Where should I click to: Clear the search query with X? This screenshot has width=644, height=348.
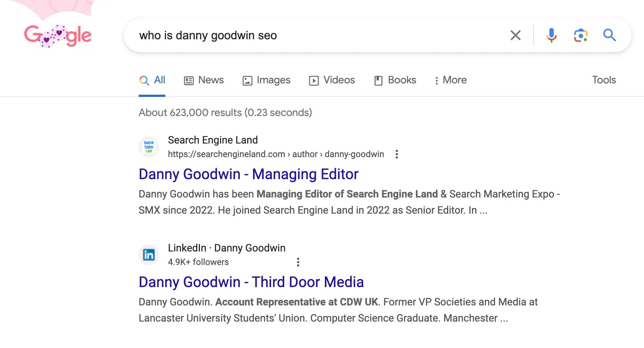point(515,35)
